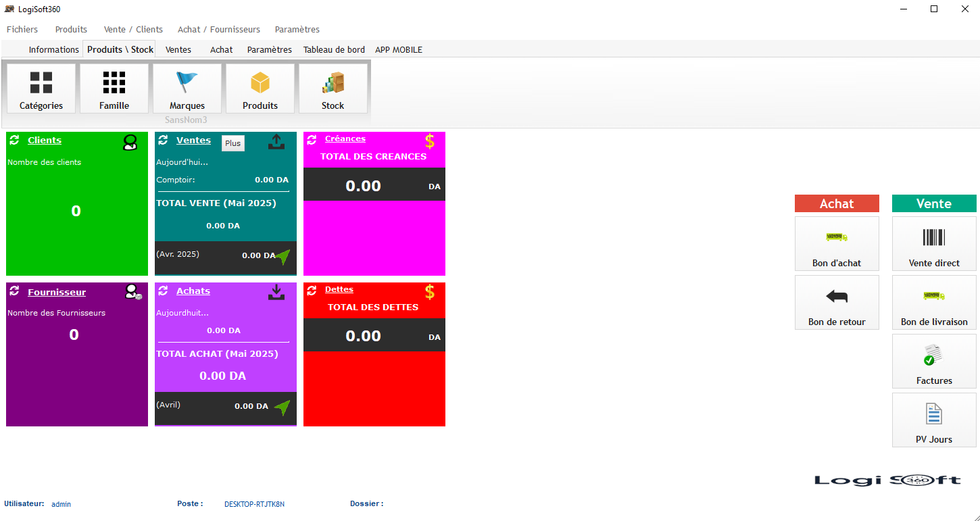
Task: Open the Stock boxes icon
Action: (333, 83)
